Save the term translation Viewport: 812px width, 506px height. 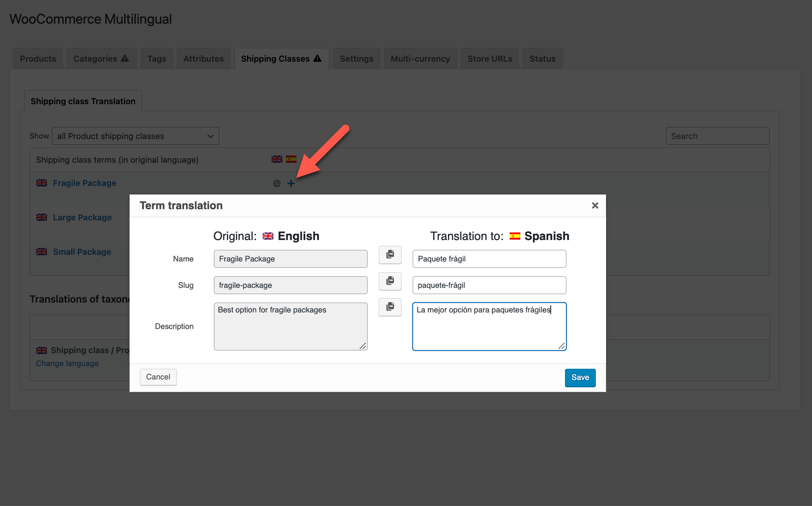[580, 378]
